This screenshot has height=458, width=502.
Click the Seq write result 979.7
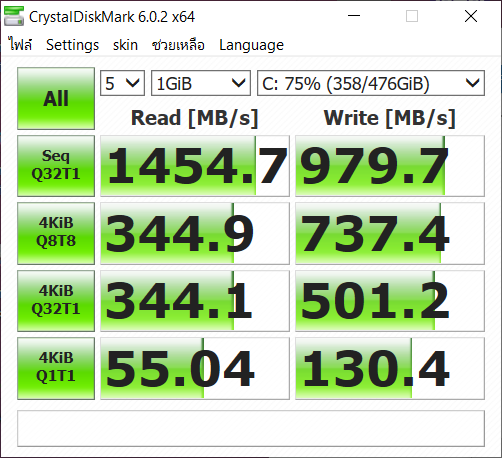pyautogui.click(x=390, y=166)
